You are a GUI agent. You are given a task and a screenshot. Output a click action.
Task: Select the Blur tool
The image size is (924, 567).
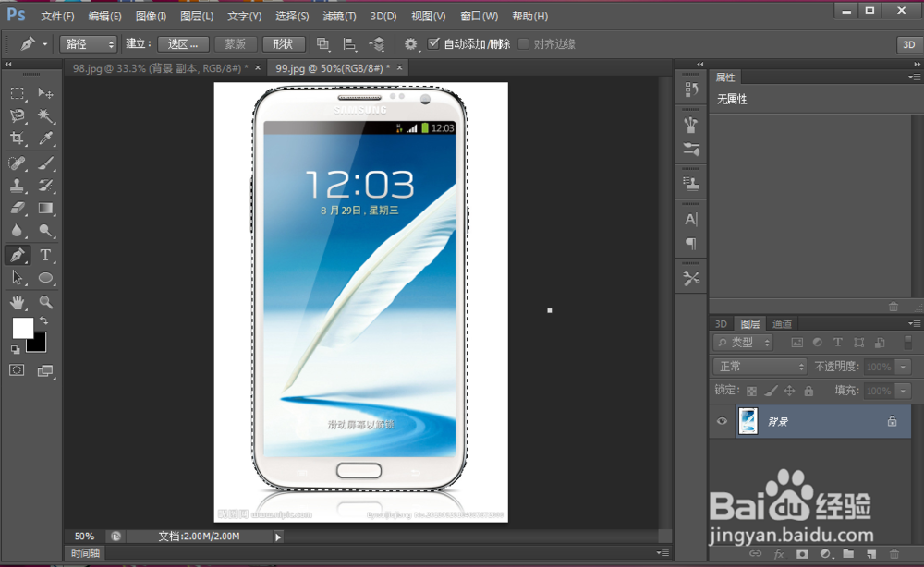(17, 230)
